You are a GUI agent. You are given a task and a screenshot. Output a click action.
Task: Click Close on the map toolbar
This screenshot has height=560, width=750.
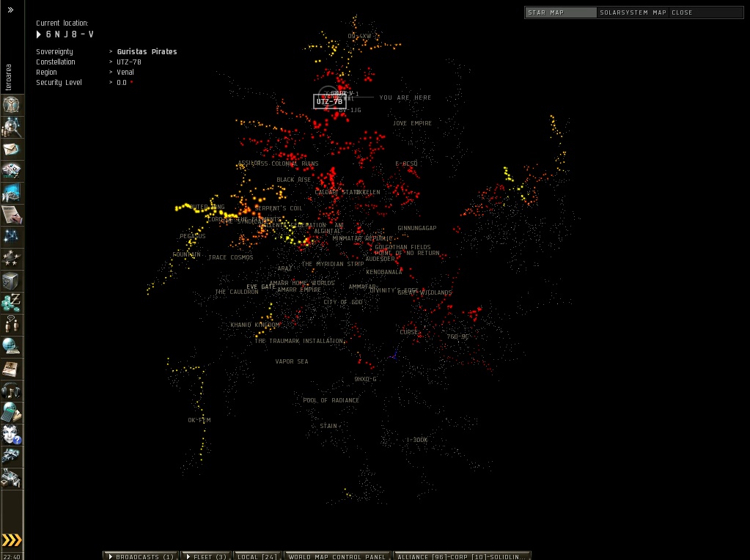pyautogui.click(x=682, y=12)
